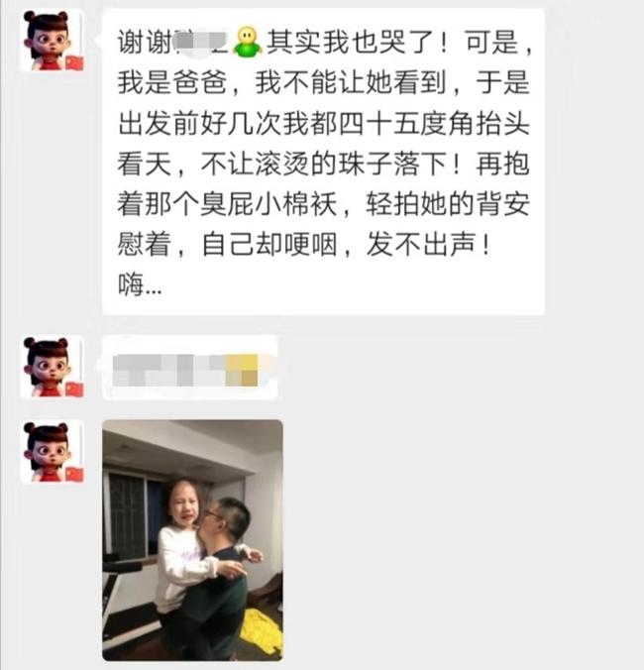The width and height of the screenshot is (644, 670).
Task: Open the father-daughter hugging photo
Action: [x=192, y=540]
